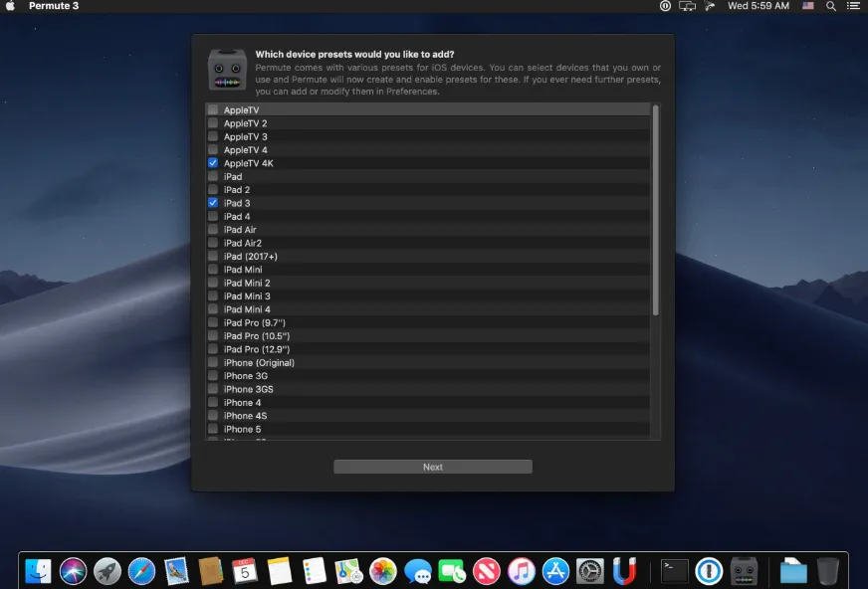Click the menu bar clock Wed 5:59 AM
868x589 pixels.
[x=759, y=6]
